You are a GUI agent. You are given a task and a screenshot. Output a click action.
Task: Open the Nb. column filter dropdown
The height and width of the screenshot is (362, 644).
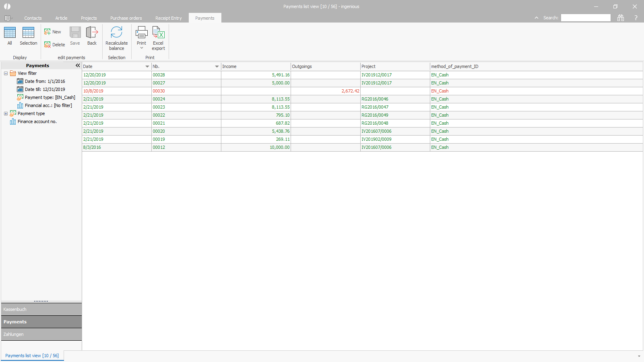(x=217, y=66)
